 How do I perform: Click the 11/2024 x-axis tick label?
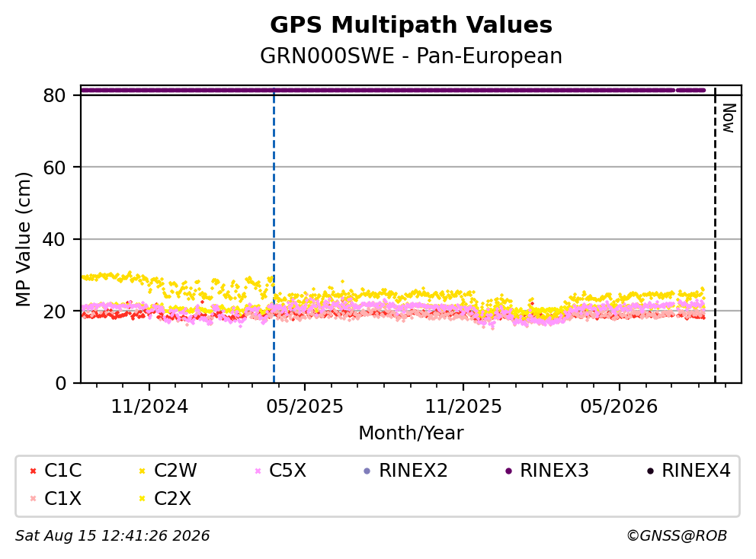149,407
